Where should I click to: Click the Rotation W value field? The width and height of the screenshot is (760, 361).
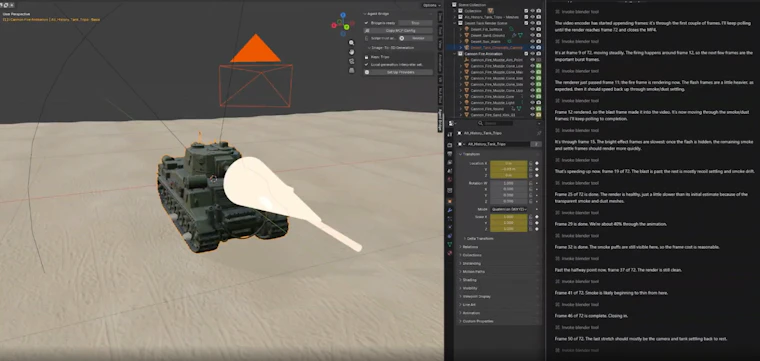pos(509,184)
